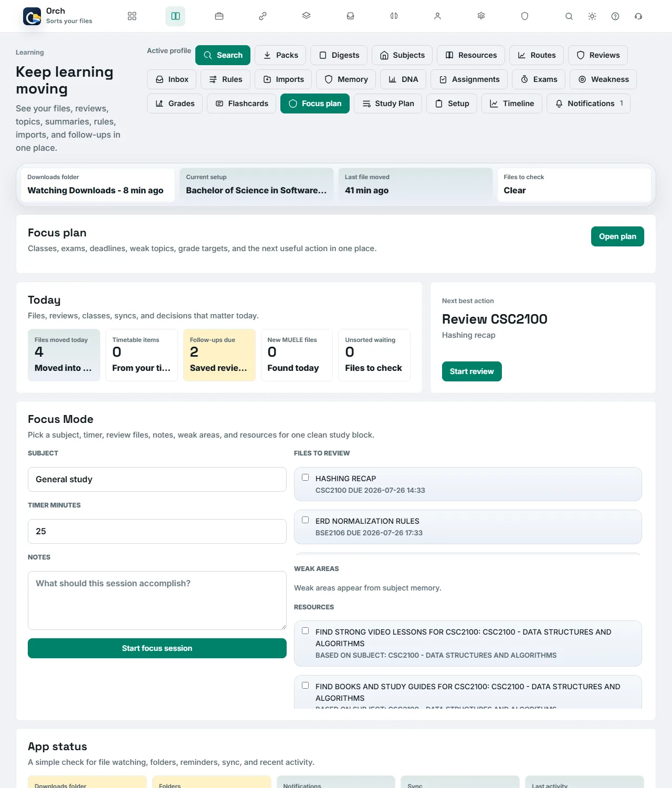Click the Start focus session button
The width and height of the screenshot is (672, 788).
click(157, 648)
